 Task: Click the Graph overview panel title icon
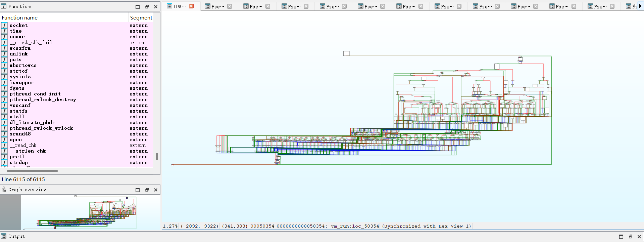[x=4, y=190]
